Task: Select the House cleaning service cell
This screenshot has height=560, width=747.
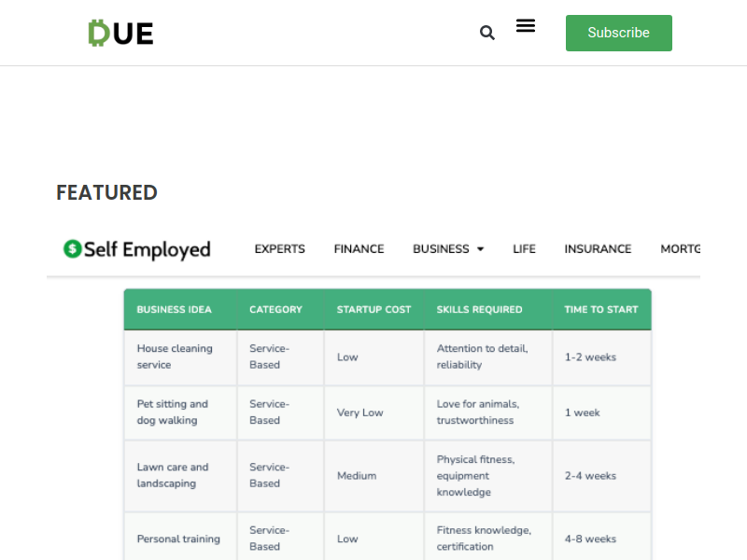Action: coord(180,357)
